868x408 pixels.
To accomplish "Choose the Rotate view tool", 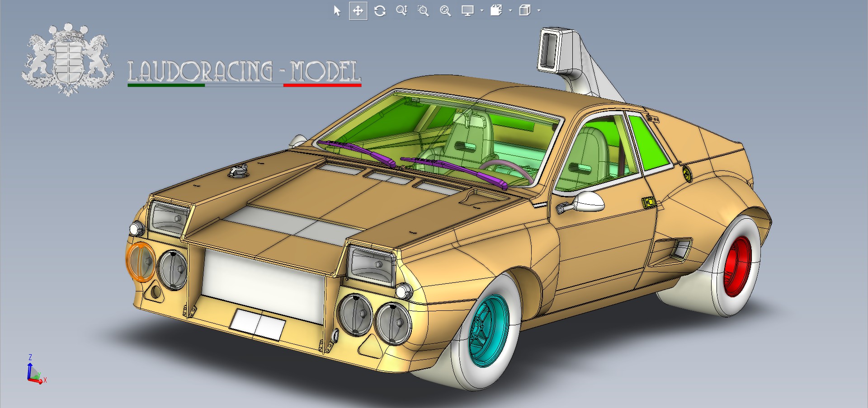I will coord(380,11).
